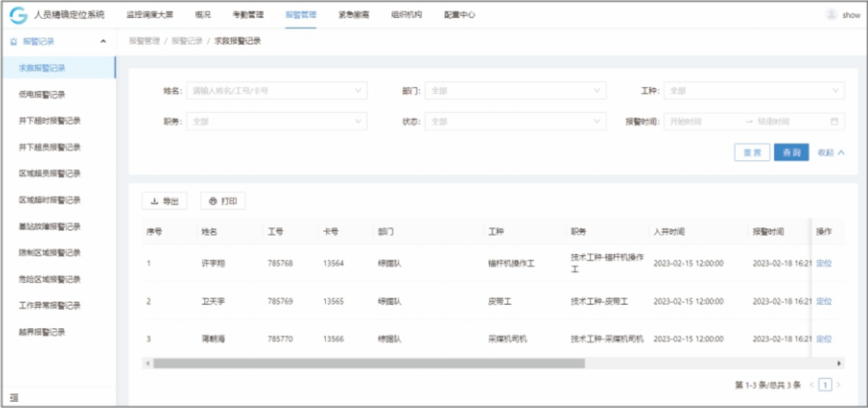Click the 结束时间 end time input
This screenshot has height=408, width=868.
789,122
